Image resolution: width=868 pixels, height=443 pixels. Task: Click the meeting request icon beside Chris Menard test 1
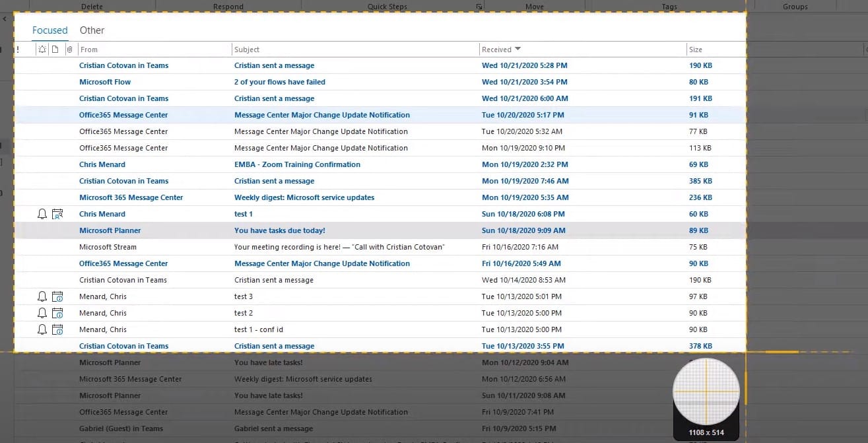(57, 214)
